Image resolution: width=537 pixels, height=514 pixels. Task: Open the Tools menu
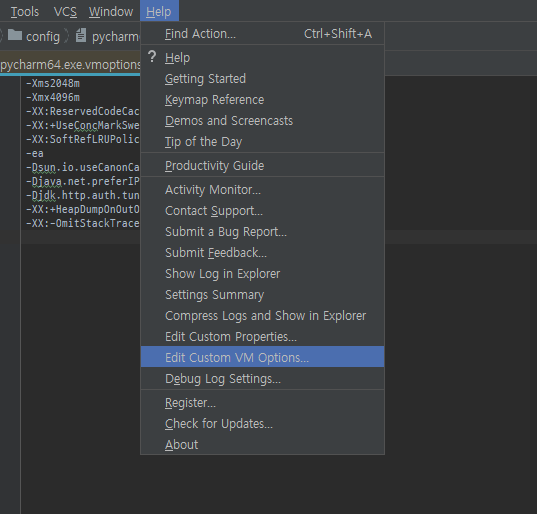[x=25, y=12]
